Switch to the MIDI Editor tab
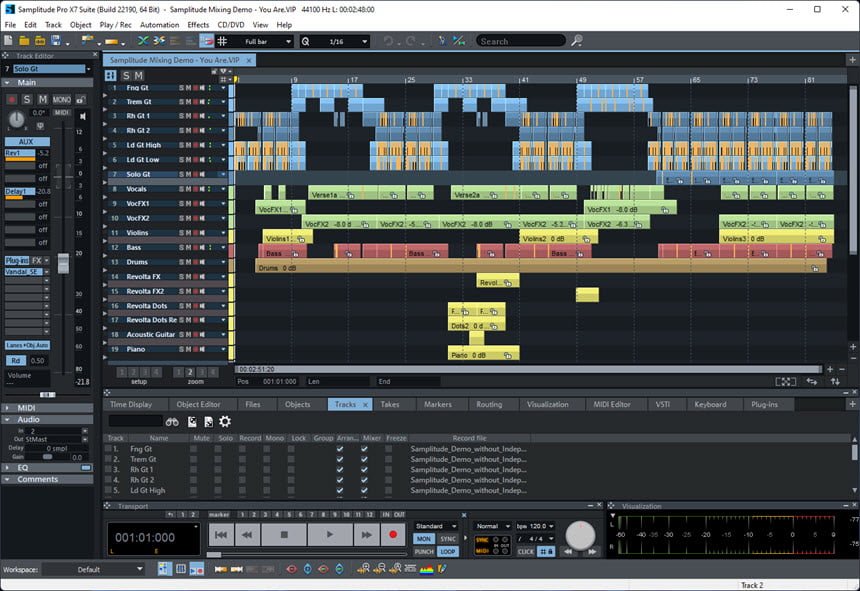860x591 pixels. [x=612, y=405]
